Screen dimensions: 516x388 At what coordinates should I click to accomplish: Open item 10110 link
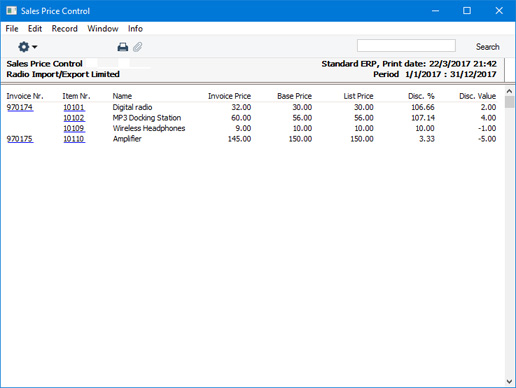(x=74, y=139)
